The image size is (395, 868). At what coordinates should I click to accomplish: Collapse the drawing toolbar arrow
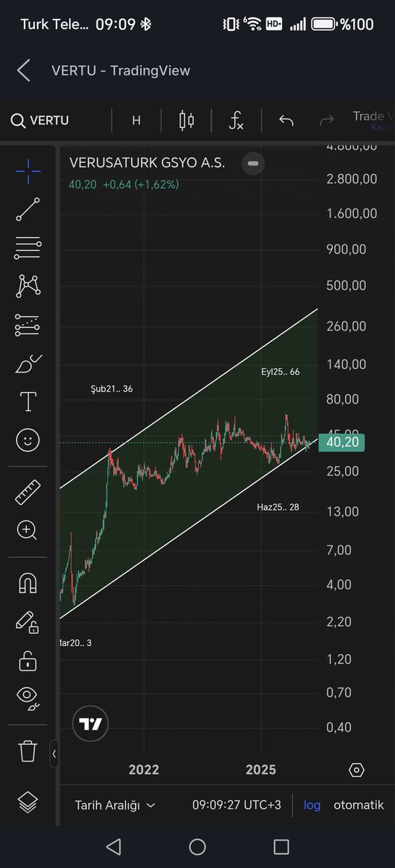click(54, 754)
